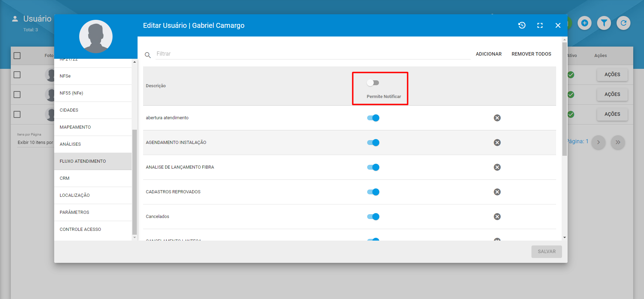Open the change history clock icon

tap(522, 25)
